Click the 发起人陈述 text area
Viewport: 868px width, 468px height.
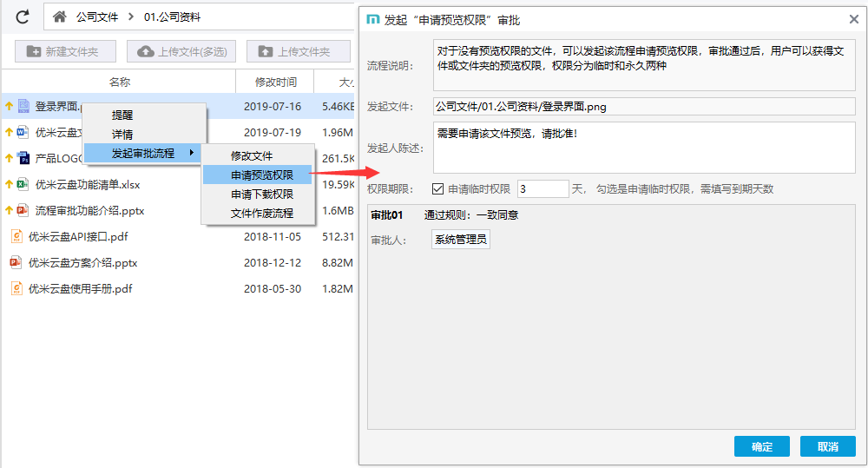tap(644, 148)
